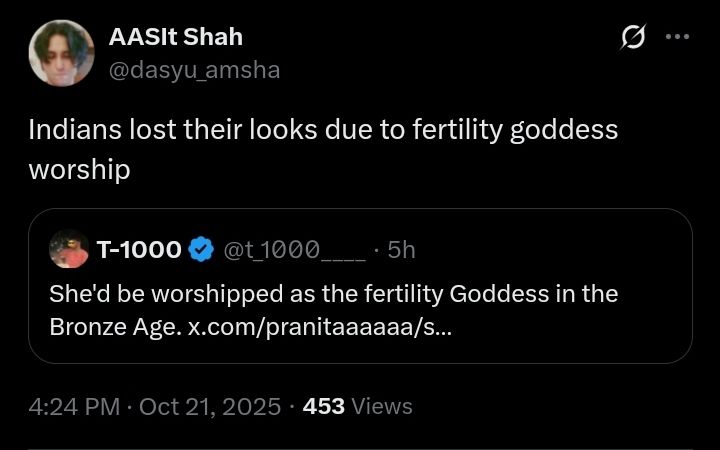Open the AASIt Shah display name
Image resolution: width=720 pixels, height=450 pixels.
pos(175,38)
